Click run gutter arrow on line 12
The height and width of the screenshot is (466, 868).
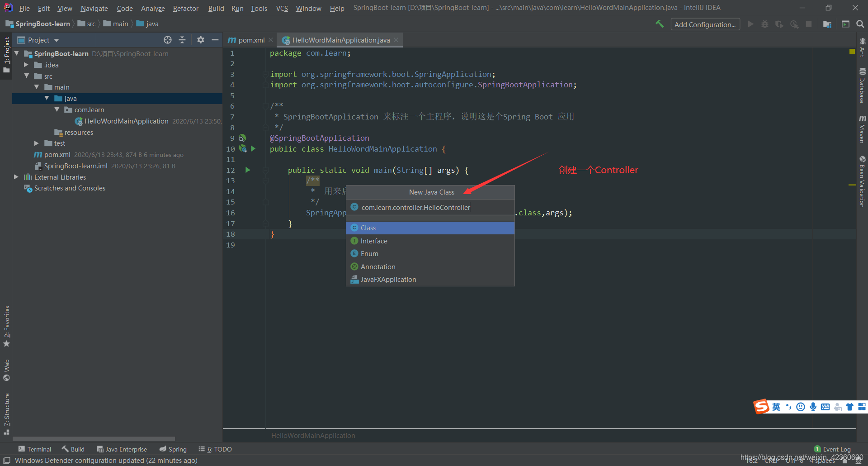tap(248, 170)
